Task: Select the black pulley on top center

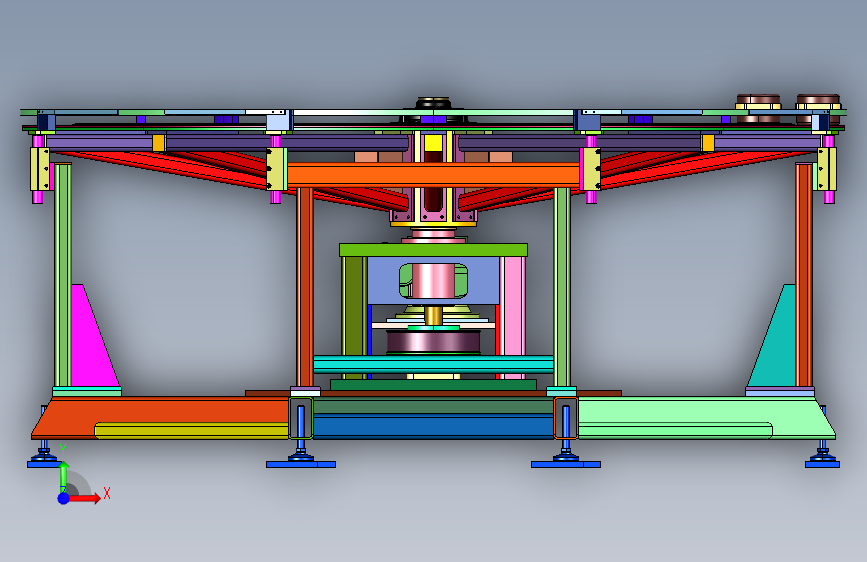Action: [x=433, y=103]
